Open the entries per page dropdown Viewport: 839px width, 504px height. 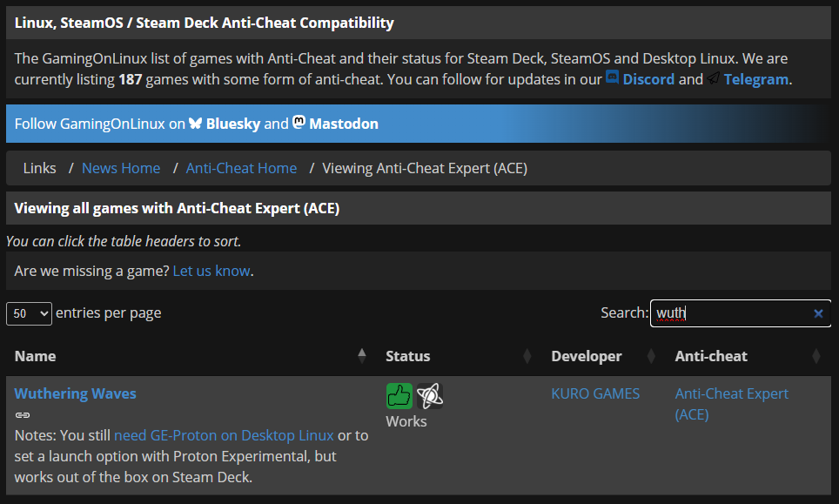click(x=30, y=313)
